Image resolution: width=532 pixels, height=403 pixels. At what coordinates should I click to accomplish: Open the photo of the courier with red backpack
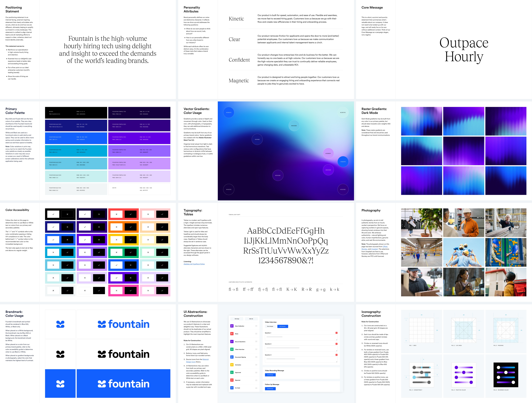pos(506,282)
